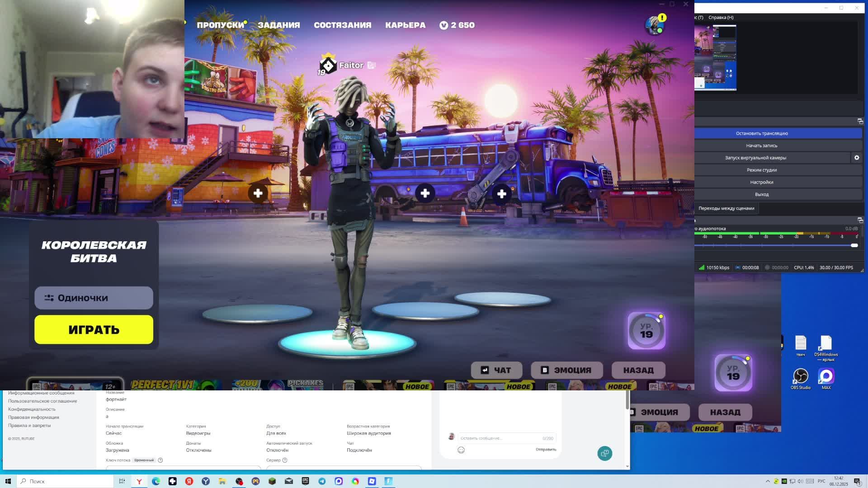Open Telegram from the taskbar
The width and height of the screenshot is (868, 488).
tap(322, 481)
